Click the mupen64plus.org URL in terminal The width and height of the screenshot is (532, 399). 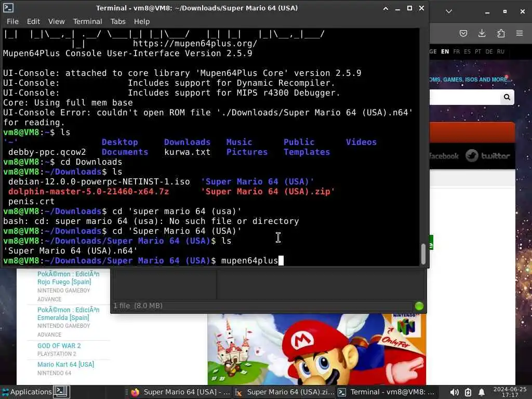pyautogui.click(x=195, y=44)
